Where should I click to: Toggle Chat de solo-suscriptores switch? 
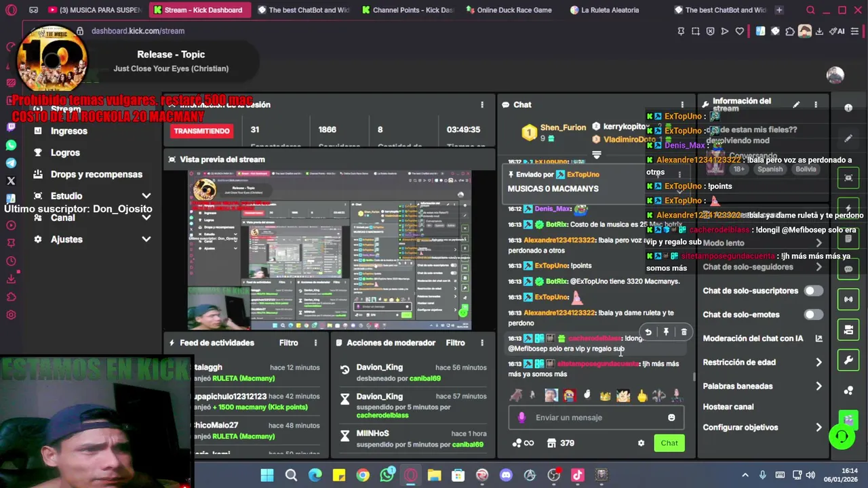813,291
